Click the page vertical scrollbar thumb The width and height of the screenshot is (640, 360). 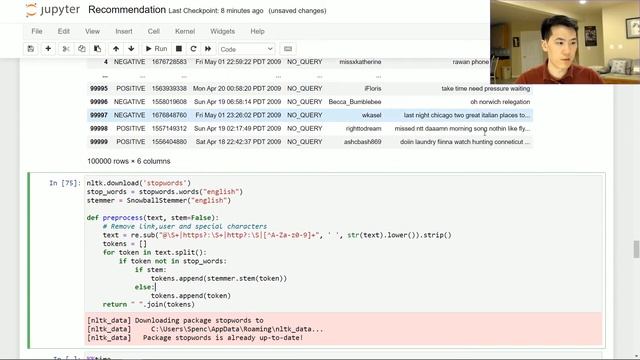(x=636, y=249)
